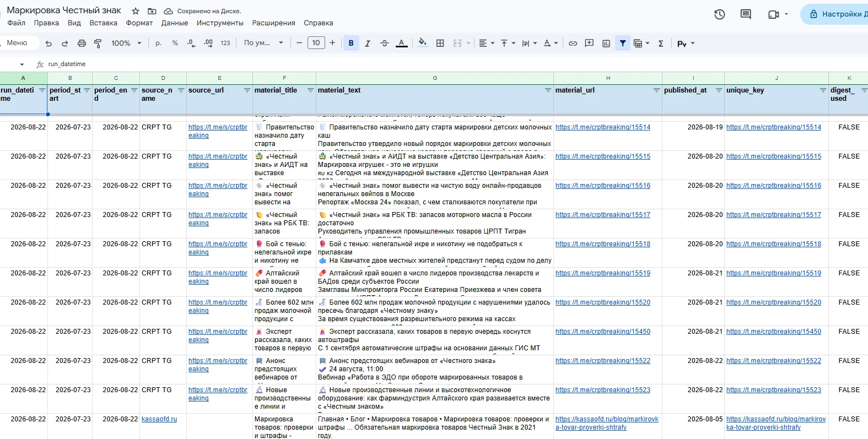
Task: Apply the ruble currency format
Action: point(159,43)
